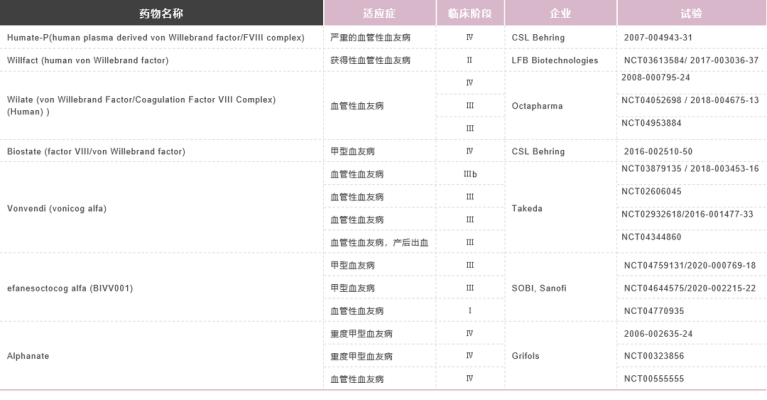Image resolution: width=767 pixels, height=400 pixels.
Task: Click the Ⅲb clinical phase cell
Action: [470, 174]
